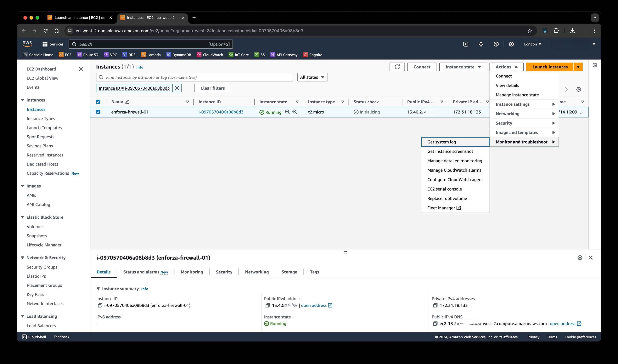Expand Instance settings submenu
Viewport: 618px width, 364px height.
pyautogui.click(x=524, y=104)
